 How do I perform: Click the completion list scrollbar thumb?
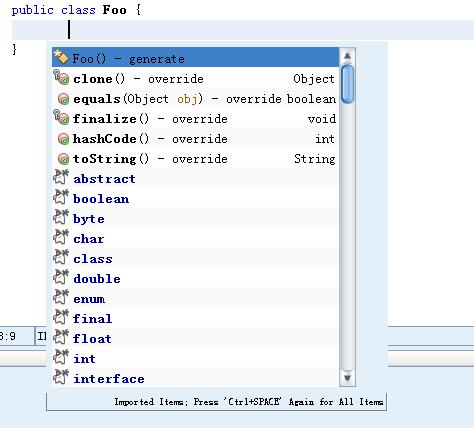[x=347, y=84]
